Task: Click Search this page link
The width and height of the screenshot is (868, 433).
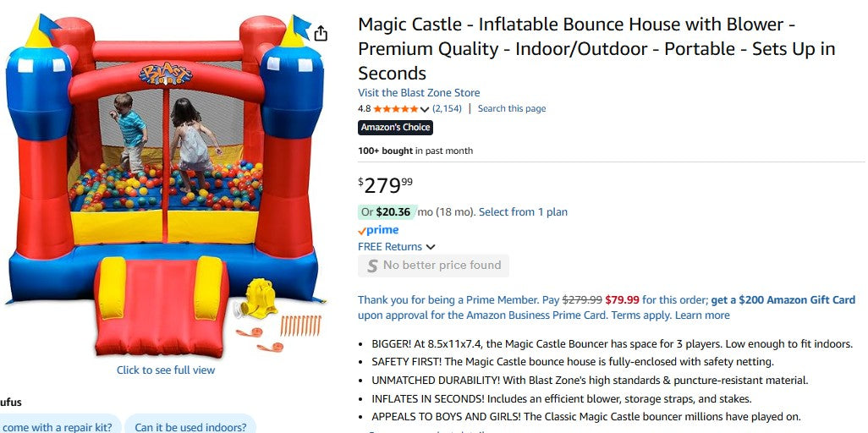Action: pos(512,109)
